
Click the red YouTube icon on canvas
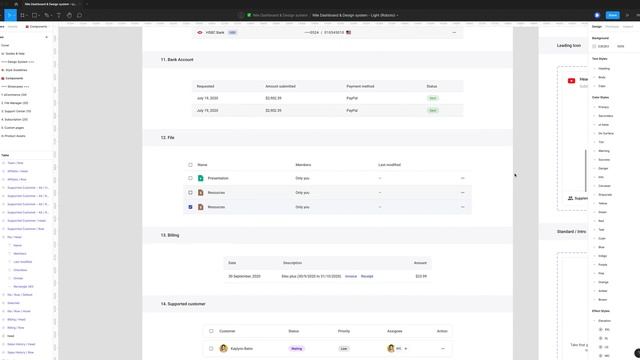[x=571, y=81]
